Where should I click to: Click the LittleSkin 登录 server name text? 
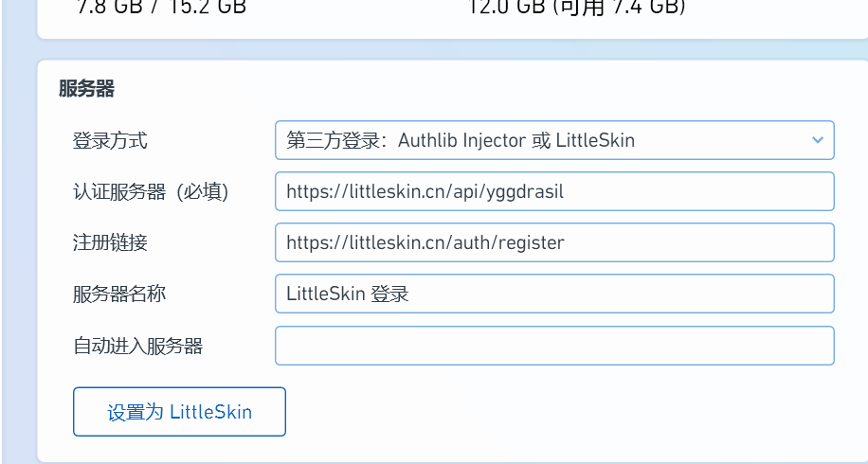(348, 294)
